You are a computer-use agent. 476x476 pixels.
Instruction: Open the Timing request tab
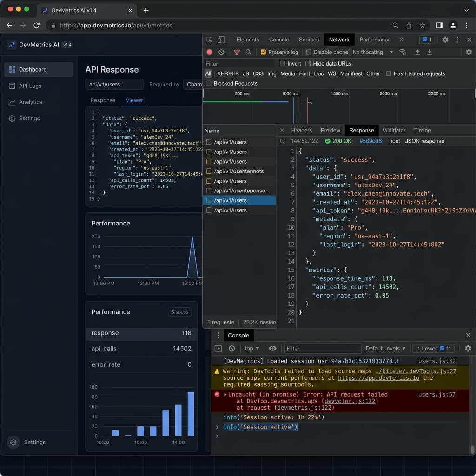422,130
